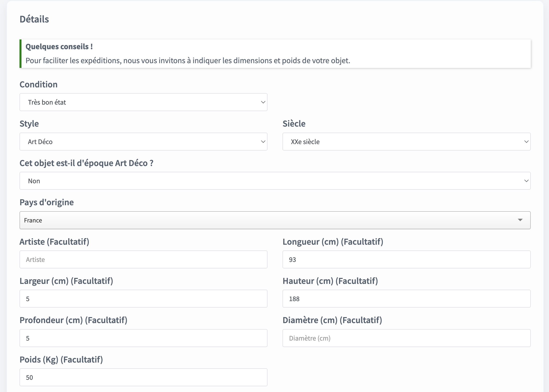
Task: Expand the Style dropdown showing Art Déco
Action: point(143,142)
